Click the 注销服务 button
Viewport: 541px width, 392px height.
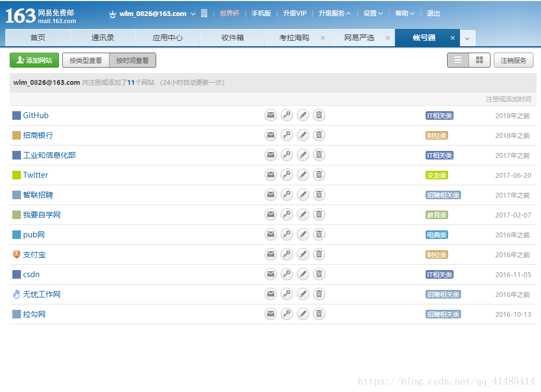click(514, 60)
